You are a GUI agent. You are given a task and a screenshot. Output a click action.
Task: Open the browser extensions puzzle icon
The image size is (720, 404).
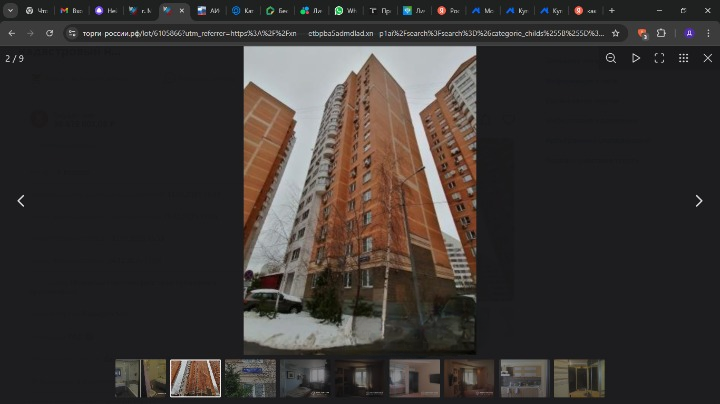tap(661, 33)
